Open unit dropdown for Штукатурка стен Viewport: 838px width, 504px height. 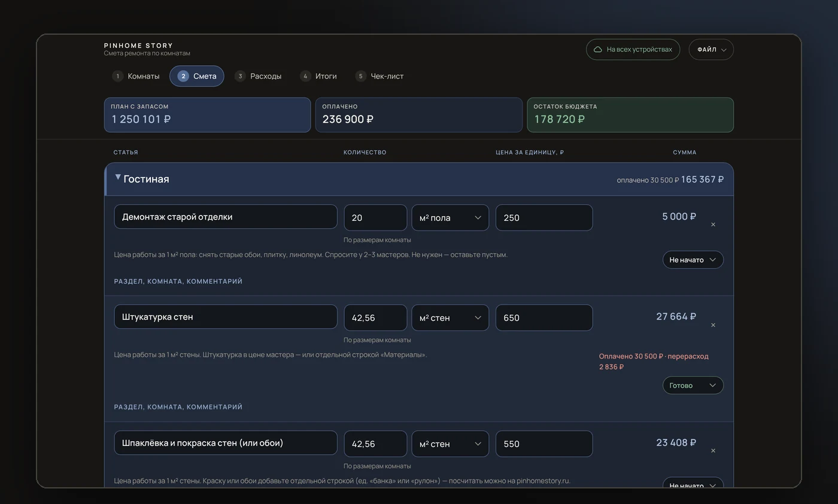(450, 318)
